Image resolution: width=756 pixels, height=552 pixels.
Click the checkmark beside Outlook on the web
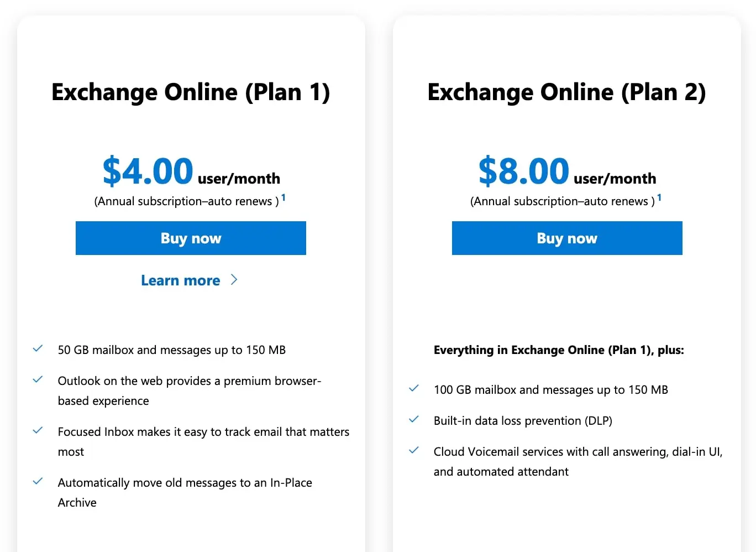click(x=38, y=380)
